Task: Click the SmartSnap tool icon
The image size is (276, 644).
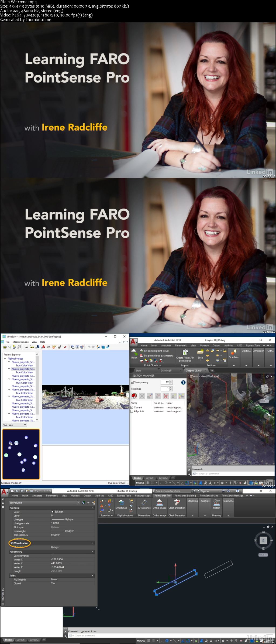Action: point(121,504)
